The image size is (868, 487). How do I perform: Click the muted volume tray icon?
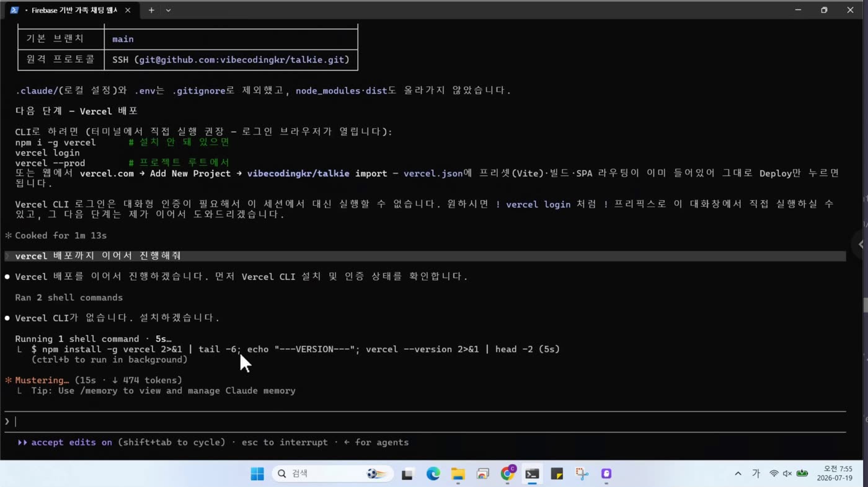pyautogui.click(x=787, y=474)
